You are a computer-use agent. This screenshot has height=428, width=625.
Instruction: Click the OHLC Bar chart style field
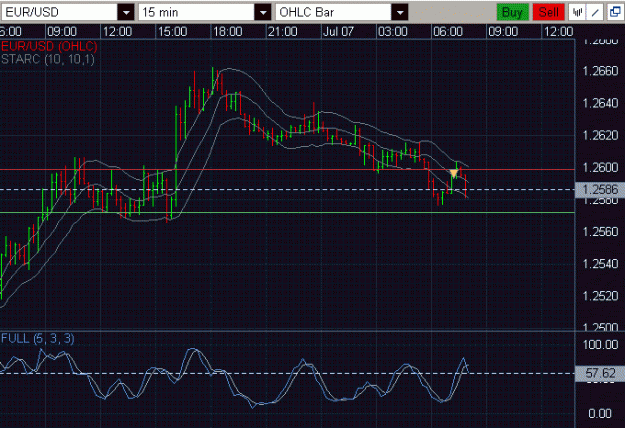[334, 12]
